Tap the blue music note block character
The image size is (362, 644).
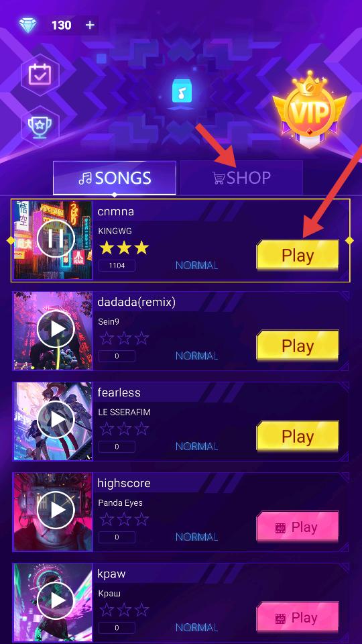tap(182, 92)
